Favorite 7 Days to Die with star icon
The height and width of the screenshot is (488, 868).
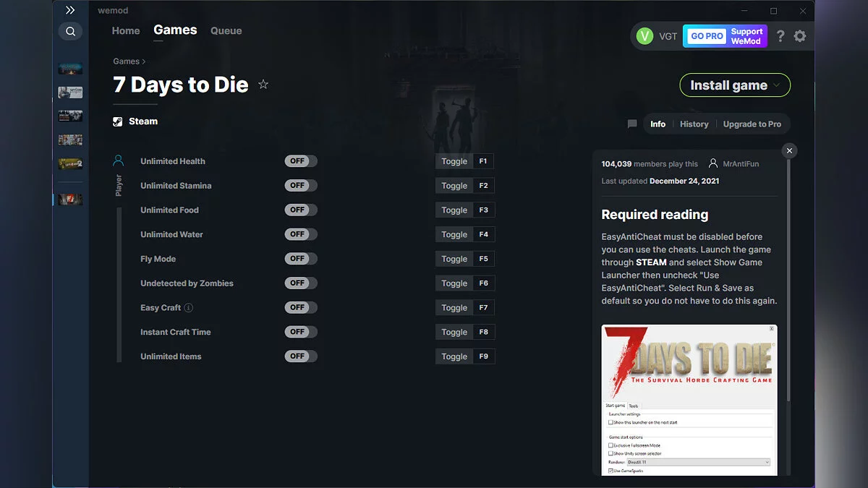(263, 85)
